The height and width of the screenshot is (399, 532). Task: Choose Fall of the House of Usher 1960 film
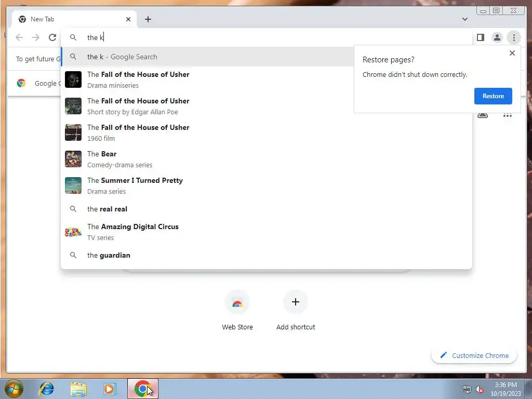point(267,132)
